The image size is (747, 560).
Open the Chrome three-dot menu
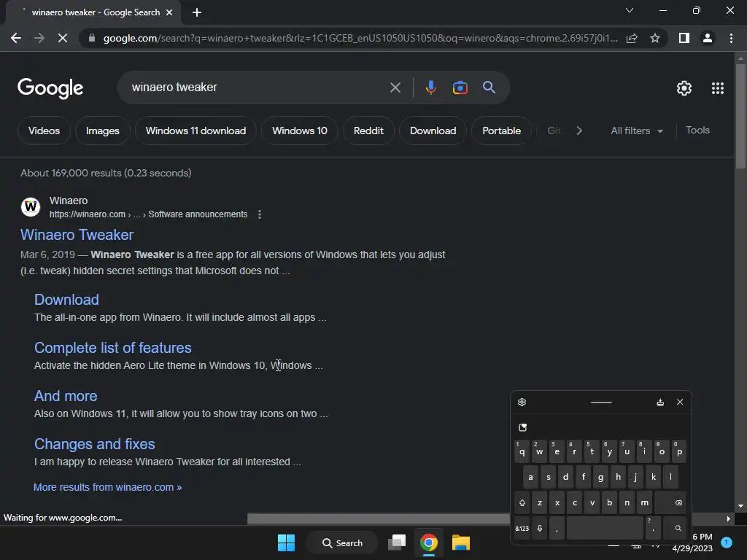[x=731, y=38]
